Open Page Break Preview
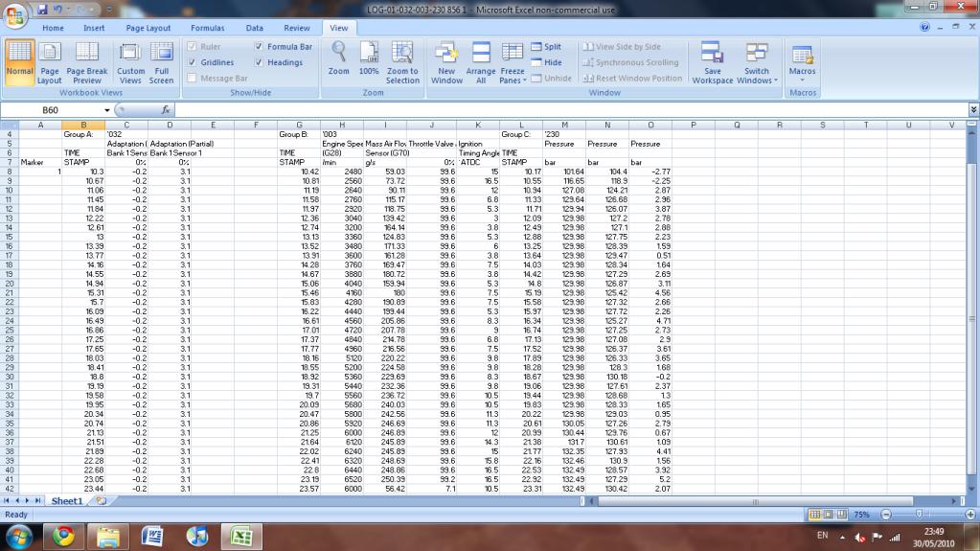The height and width of the screenshot is (551, 980). [x=87, y=62]
